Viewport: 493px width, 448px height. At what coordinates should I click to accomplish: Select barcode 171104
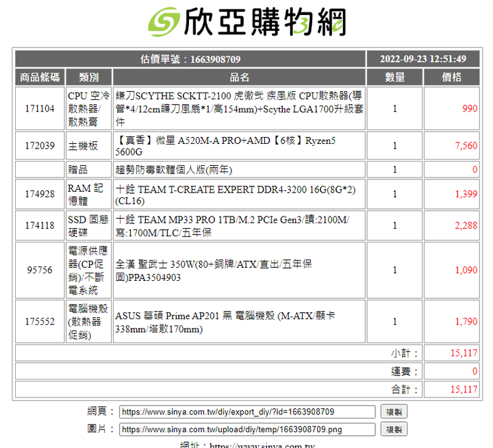[x=40, y=108]
